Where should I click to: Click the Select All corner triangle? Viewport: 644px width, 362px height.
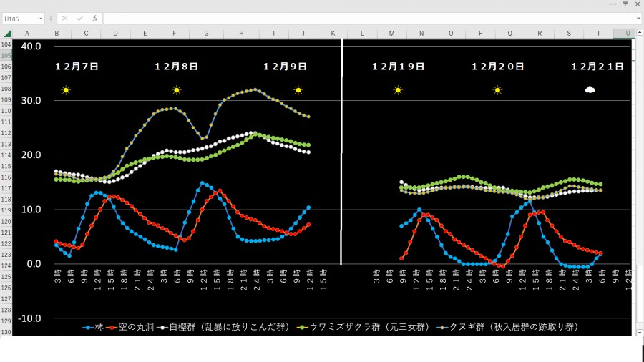[x=6, y=34]
